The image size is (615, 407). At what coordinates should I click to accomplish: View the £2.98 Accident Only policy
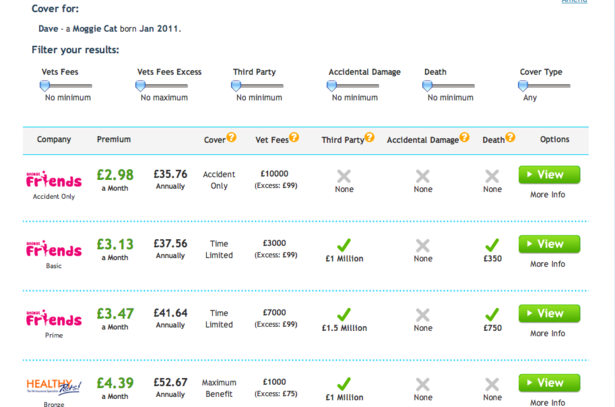click(x=549, y=175)
